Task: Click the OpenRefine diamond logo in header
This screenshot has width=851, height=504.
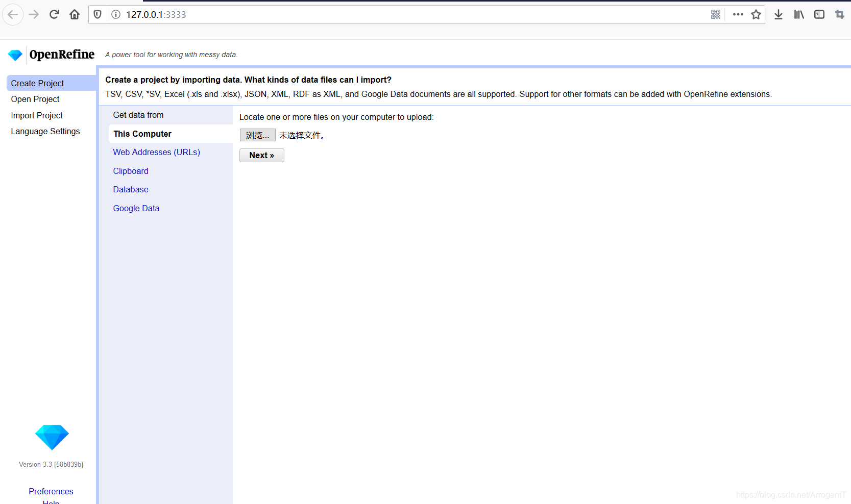Action: (15, 55)
